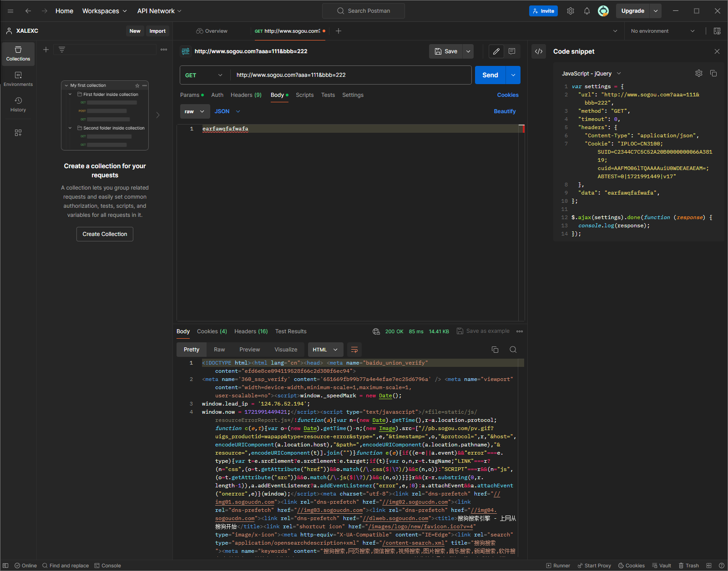Search in the response body
The height and width of the screenshot is (571, 728).
pyautogui.click(x=513, y=350)
